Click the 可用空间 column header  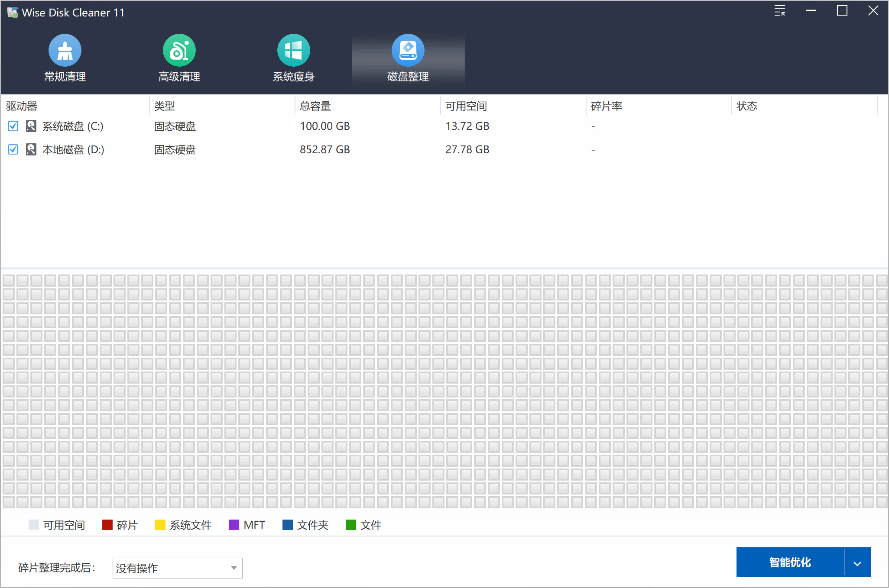(466, 106)
